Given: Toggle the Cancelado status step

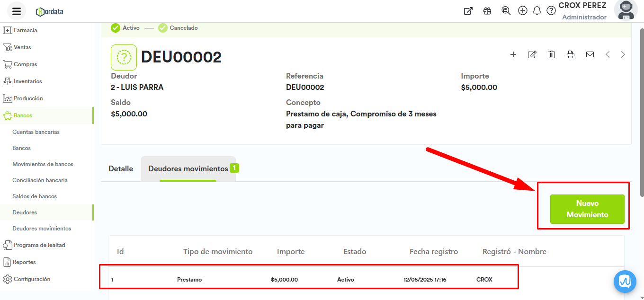Looking at the screenshot, I should [x=178, y=28].
